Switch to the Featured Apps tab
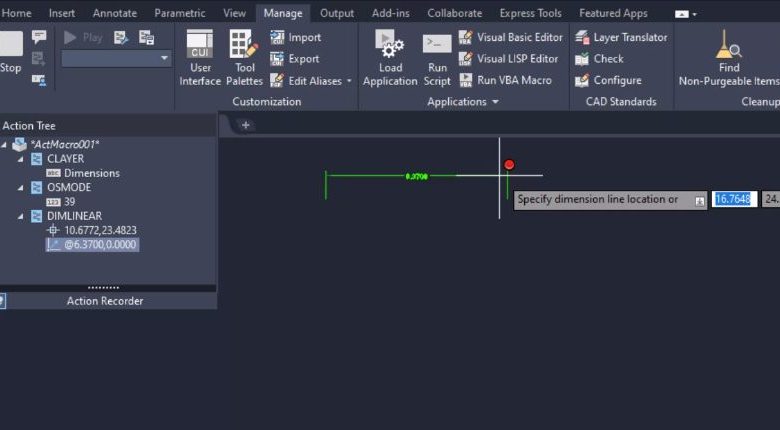Image resolution: width=780 pixels, height=430 pixels. pos(613,13)
